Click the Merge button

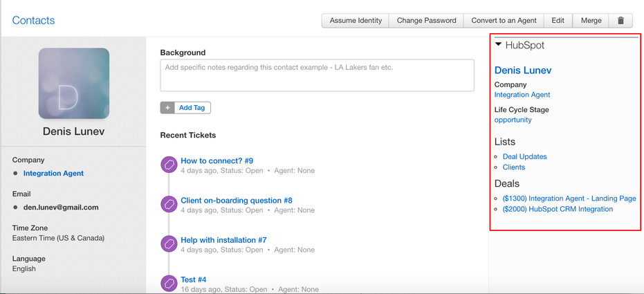591,21
